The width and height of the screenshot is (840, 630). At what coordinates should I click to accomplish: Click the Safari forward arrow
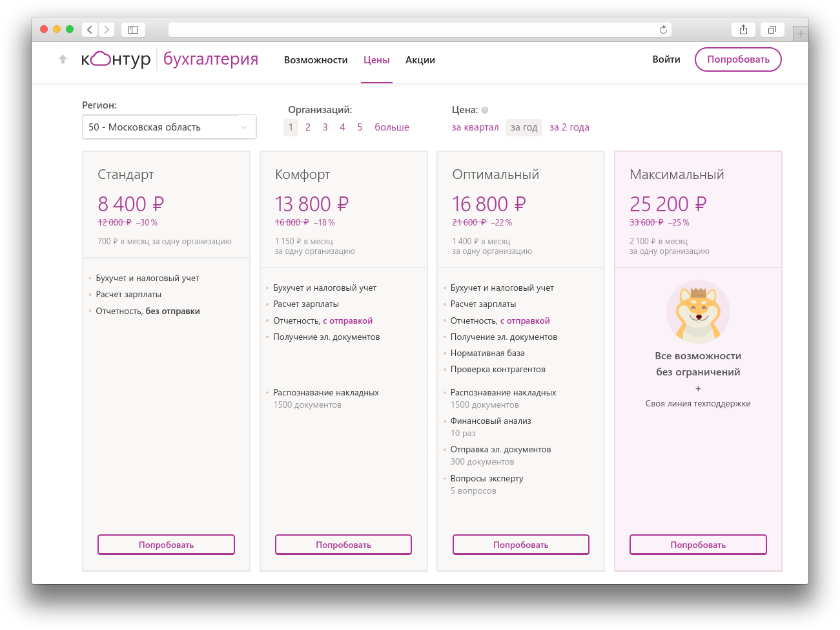tap(107, 30)
